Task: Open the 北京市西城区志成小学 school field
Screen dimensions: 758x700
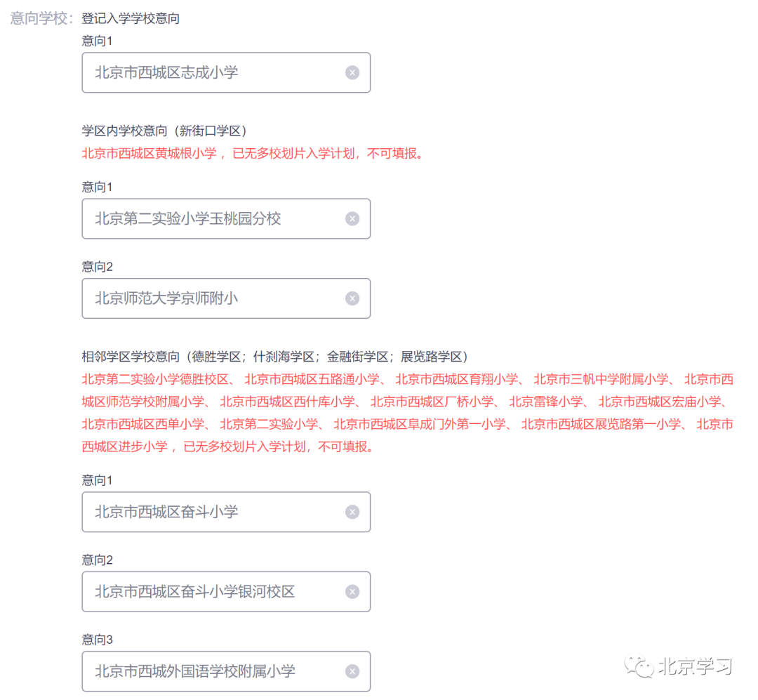Action: click(x=226, y=72)
